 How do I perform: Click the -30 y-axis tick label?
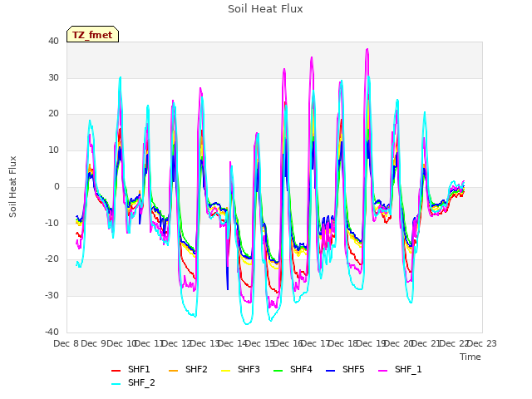52,296
